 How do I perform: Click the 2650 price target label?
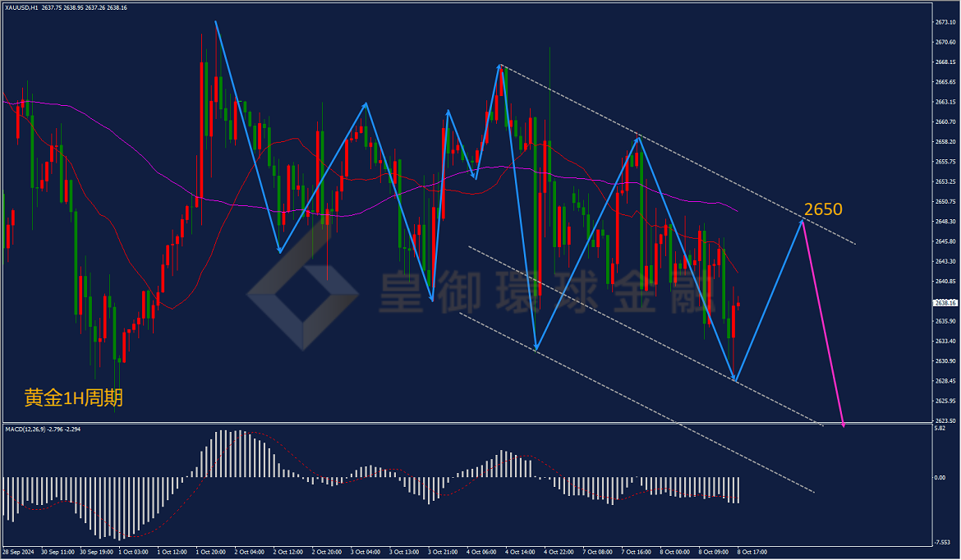click(x=823, y=209)
